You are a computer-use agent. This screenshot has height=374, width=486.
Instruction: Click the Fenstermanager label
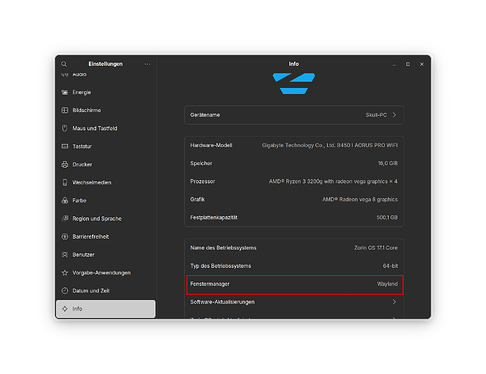coord(210,284)
